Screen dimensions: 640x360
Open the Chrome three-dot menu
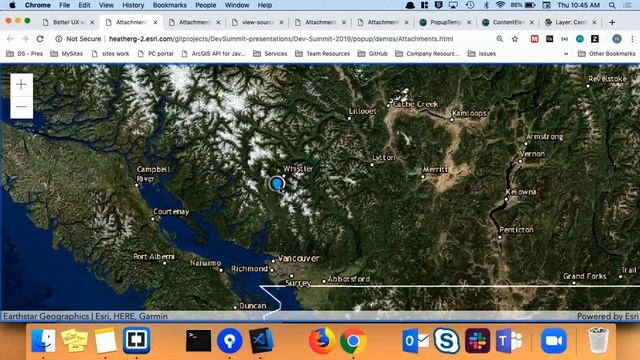click(632, 39)
